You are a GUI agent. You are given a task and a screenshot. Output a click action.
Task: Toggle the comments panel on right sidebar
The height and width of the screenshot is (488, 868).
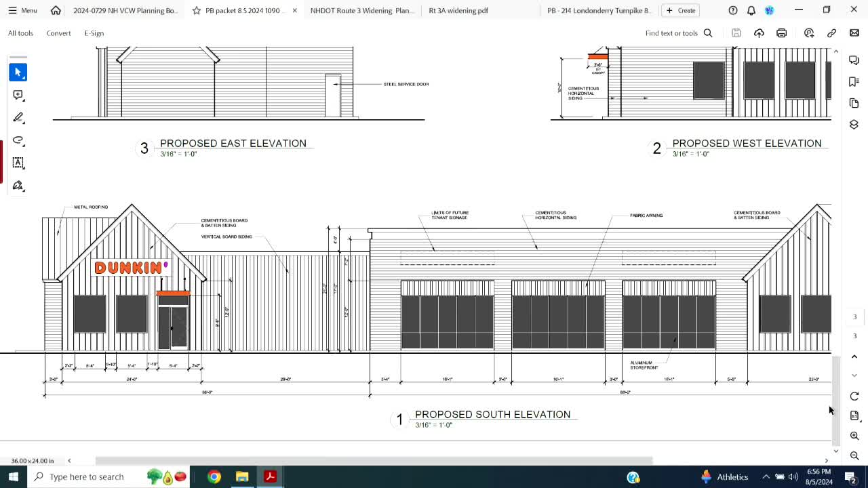click(x=854, y=60)
